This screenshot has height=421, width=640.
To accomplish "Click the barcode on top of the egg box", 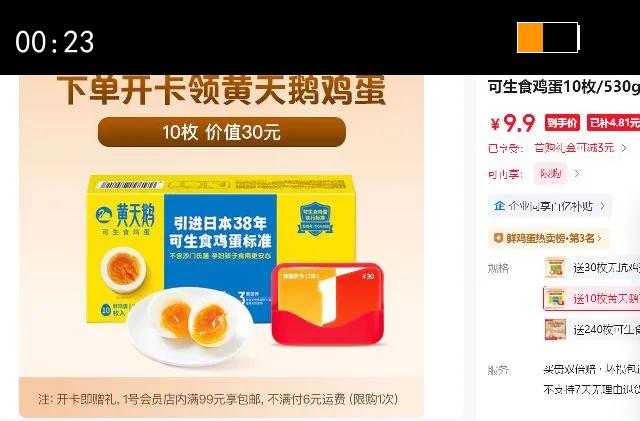I will point(129,185).
